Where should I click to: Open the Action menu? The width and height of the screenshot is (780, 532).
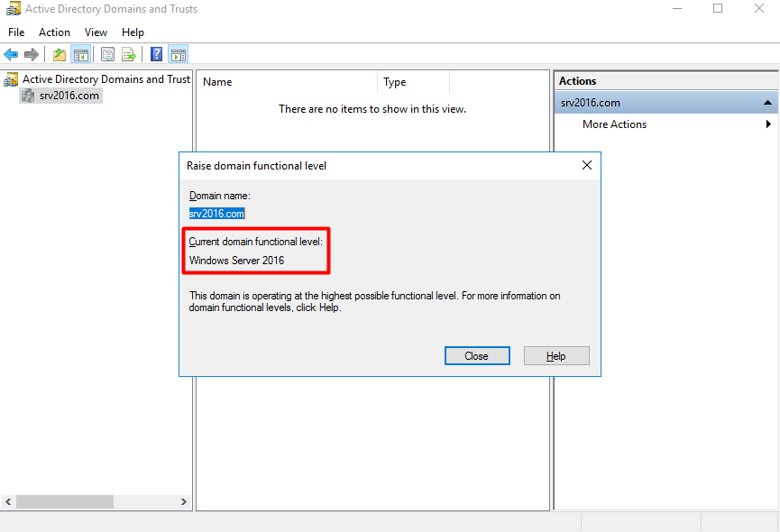[x=54, y=32]
